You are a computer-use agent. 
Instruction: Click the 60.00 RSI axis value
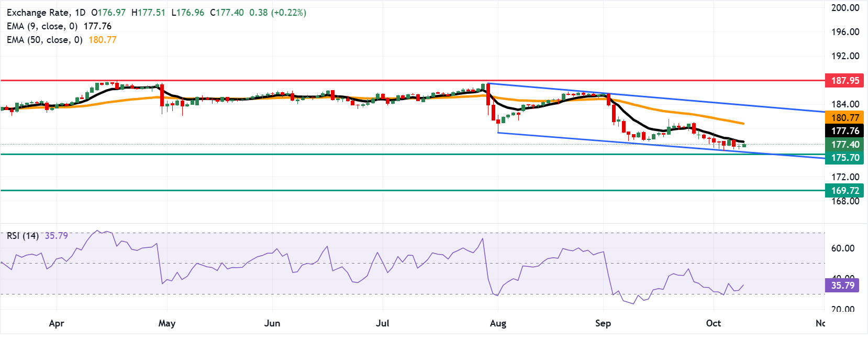tap(843, 248)
